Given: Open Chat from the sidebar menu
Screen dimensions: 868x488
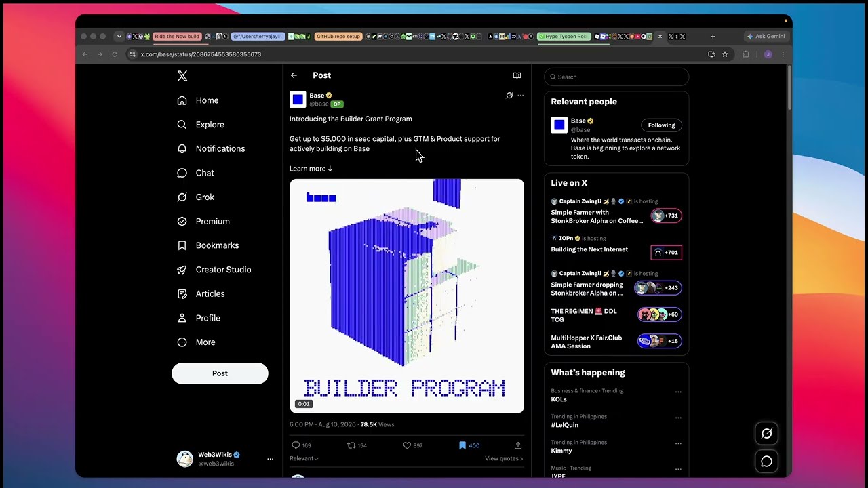Looking at the screenshot, I should 195,173.
